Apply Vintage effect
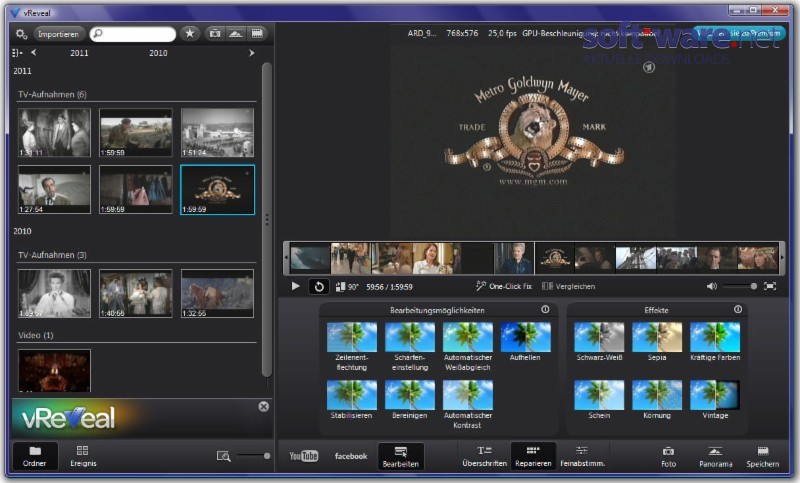Image resolution: width=800 pixels, height=483 pixels. point(715,400)
